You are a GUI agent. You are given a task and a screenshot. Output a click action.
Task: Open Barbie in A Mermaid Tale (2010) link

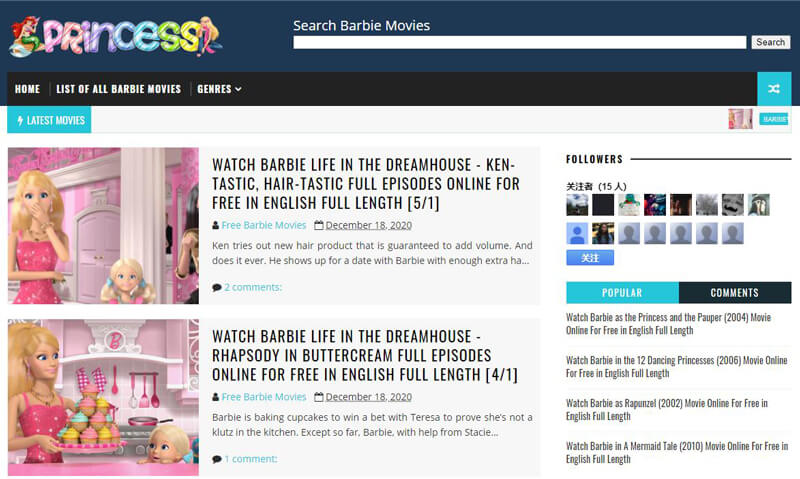pos(677,452)
